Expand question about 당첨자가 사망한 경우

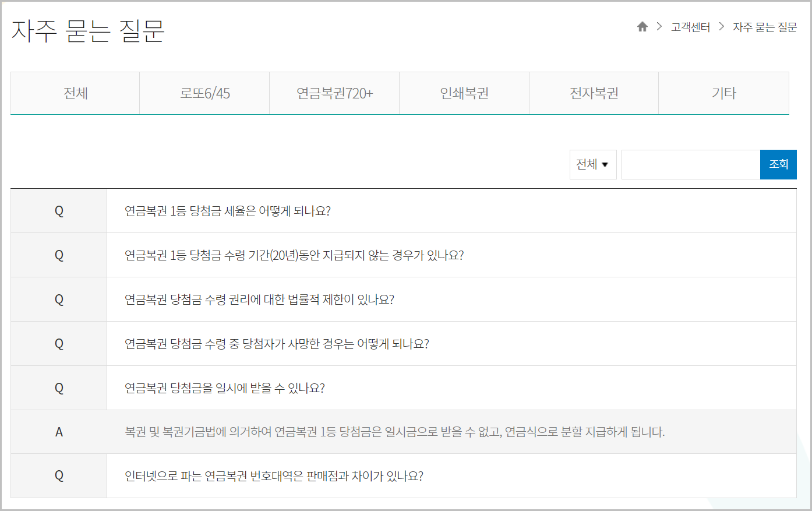pyautogui.click(x=277, y=344)
